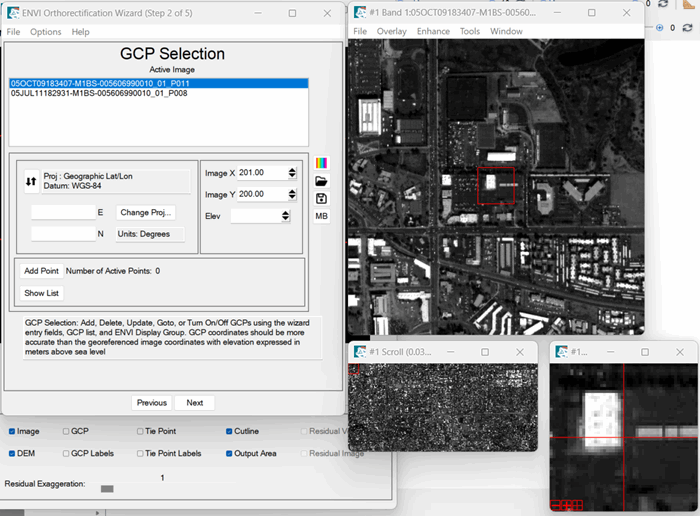Click ENVI icon in Scroll window title
Image resolution: width=700 pixels, height=516 pixels.
pyautogui.click(x=359, y=352)
